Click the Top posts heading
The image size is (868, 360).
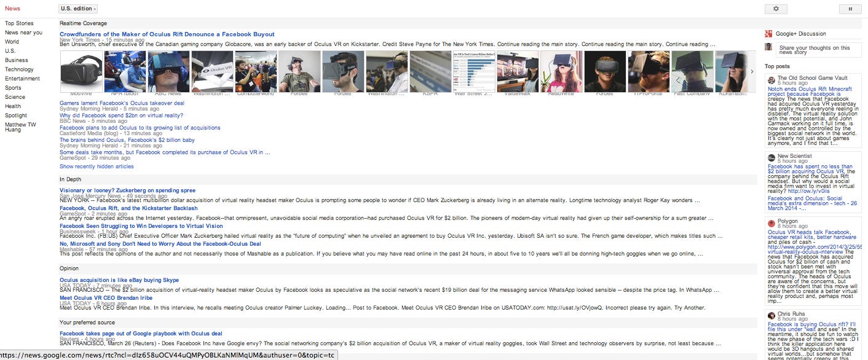777,66
